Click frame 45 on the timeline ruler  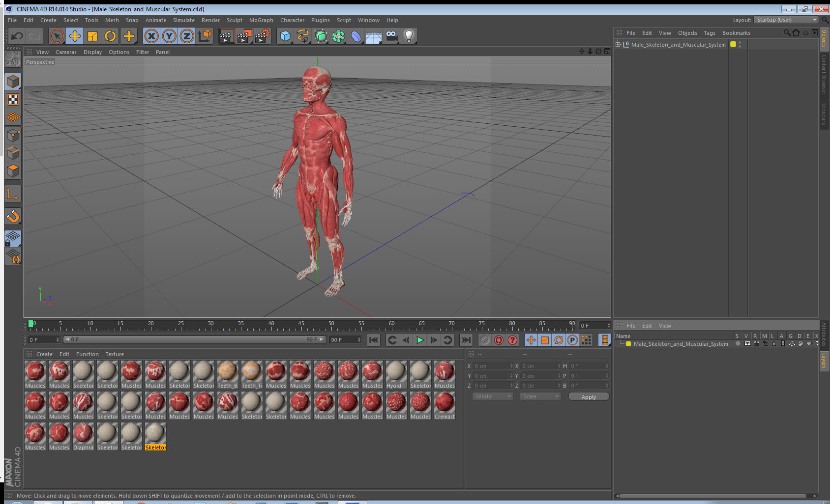pyautogui.click(x=301, y=325)
